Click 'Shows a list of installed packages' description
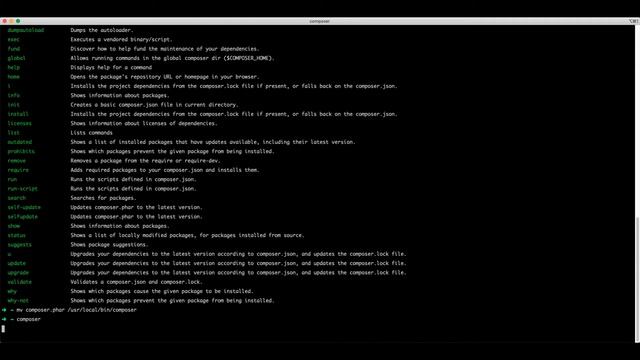This screenshot has height=360, width=640. tap(213, 142)
